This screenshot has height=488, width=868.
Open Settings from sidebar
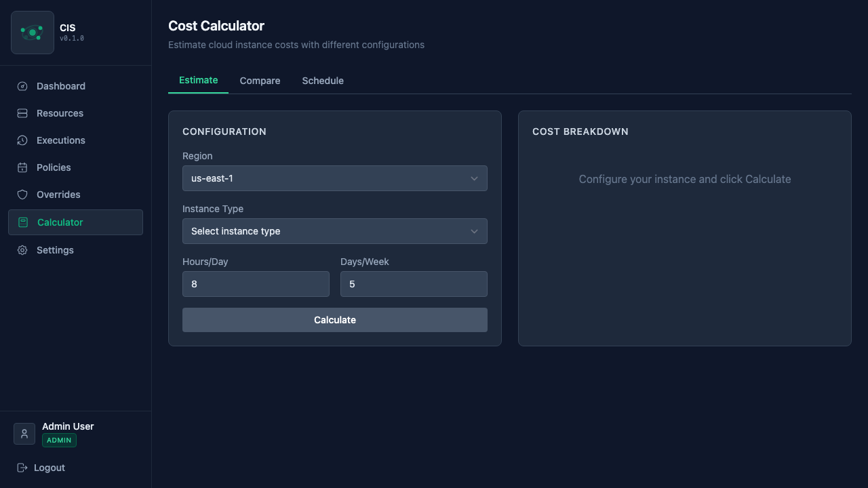75,250
